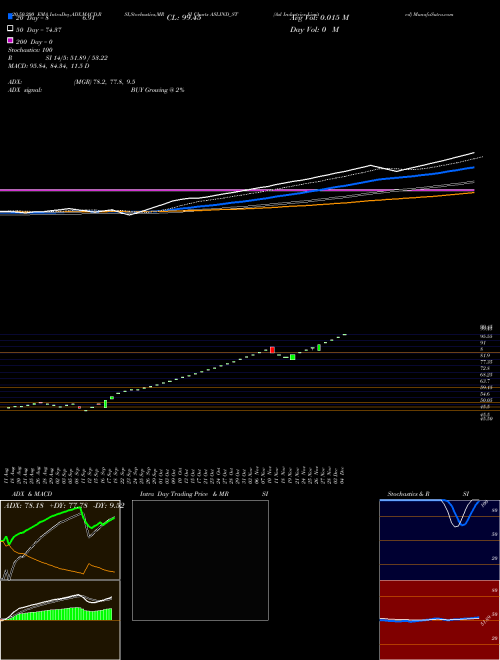
Task: Click the 'Day Vol: 0 M' text
Action: pos(314,29)
